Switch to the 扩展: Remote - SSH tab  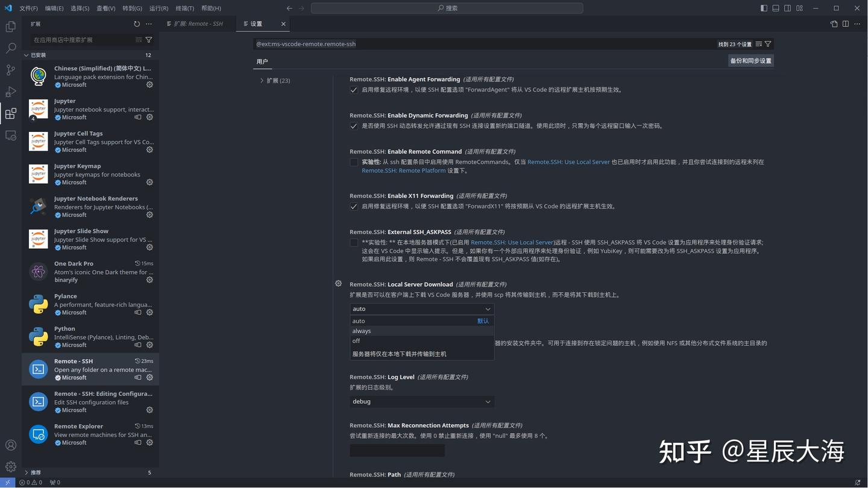coord(198,24)
